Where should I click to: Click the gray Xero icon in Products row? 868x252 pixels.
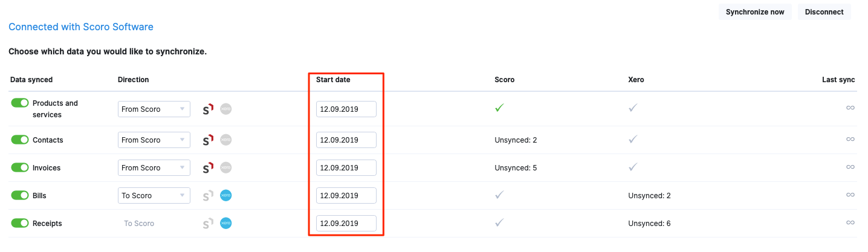pyautogui.click(x=226, y=109)
